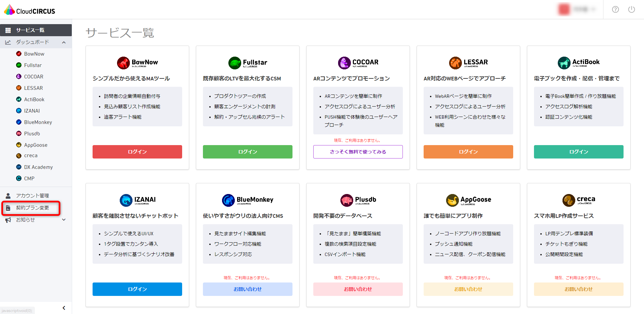Collapse the ダッシュボード section chevron
The width and height of the screenshot is (644, 314).
64,42
